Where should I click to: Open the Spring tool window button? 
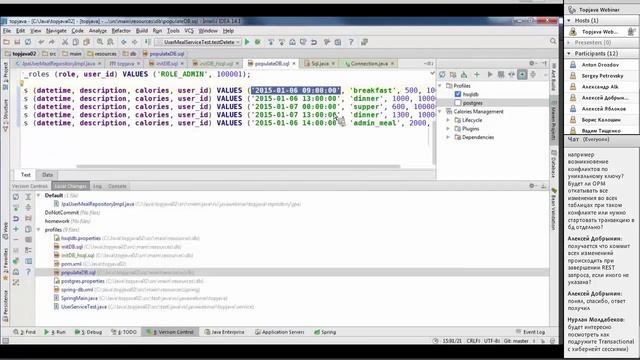pyautogui.click(x=325, y=332)
